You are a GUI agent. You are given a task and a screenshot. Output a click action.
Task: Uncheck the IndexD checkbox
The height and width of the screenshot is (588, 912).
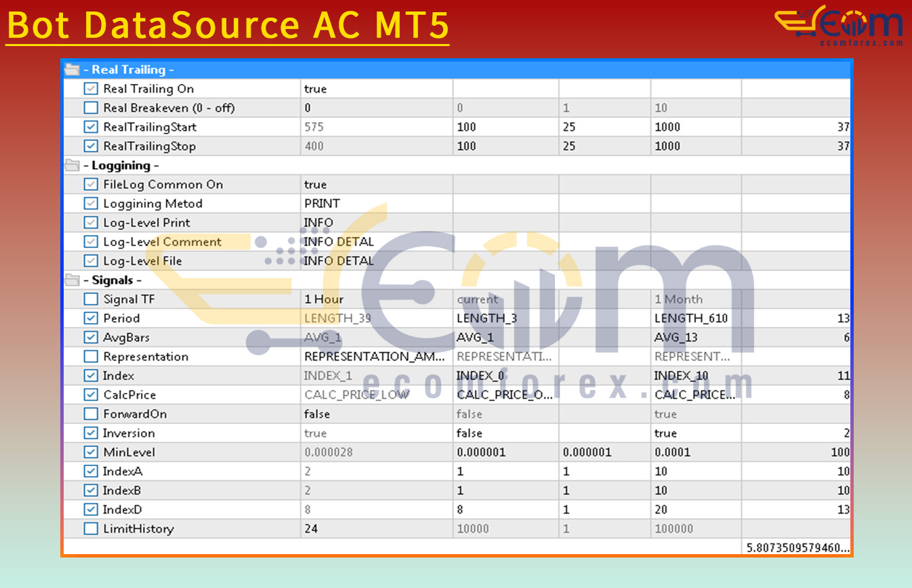(91, 509)
